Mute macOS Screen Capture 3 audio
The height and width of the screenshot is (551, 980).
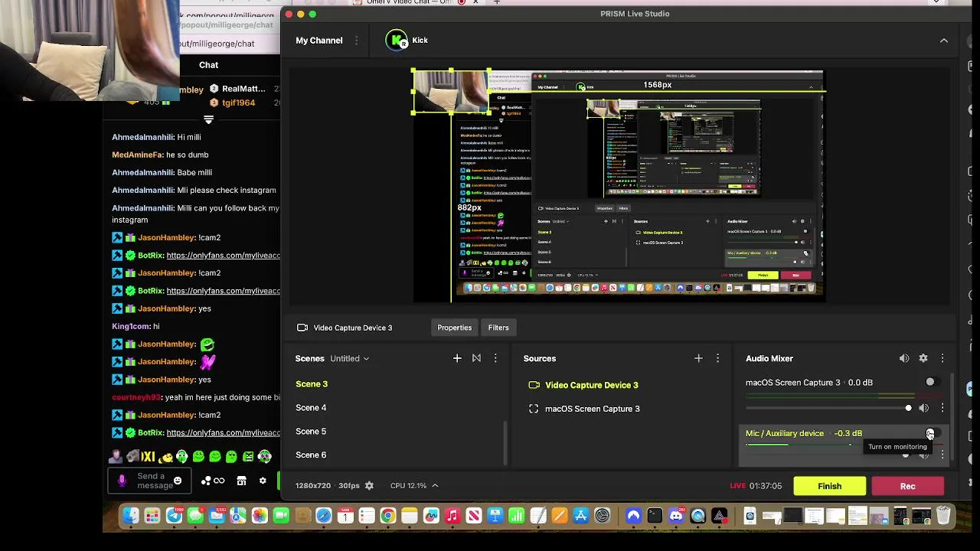[924, 408]
